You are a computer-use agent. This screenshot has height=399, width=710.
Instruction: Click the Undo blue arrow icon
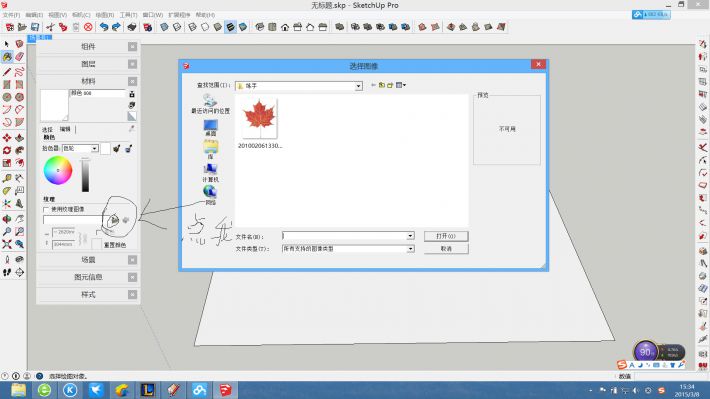tap(104, 27)
